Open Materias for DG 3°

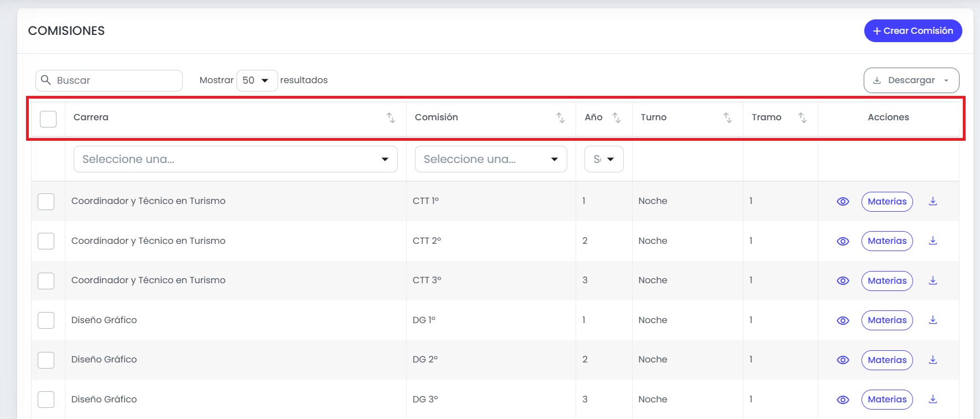point(887,400)
